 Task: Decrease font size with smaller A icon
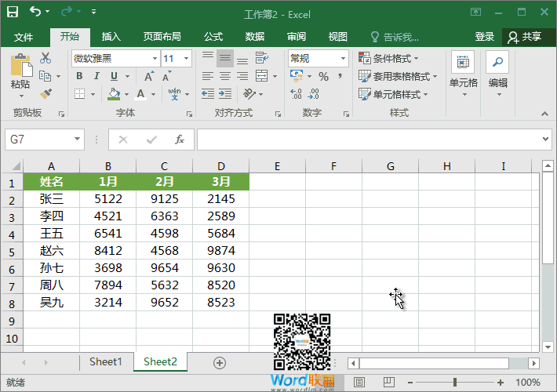pos(166,76)
